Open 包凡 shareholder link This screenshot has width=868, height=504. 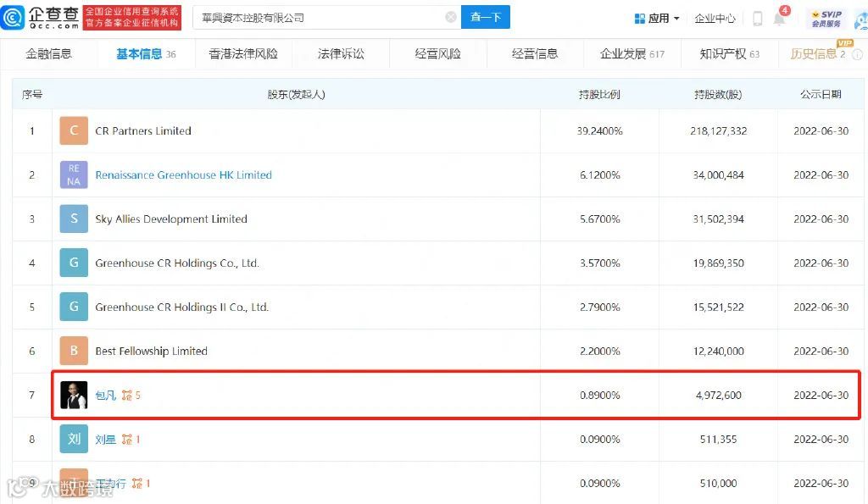click(105, 395)
